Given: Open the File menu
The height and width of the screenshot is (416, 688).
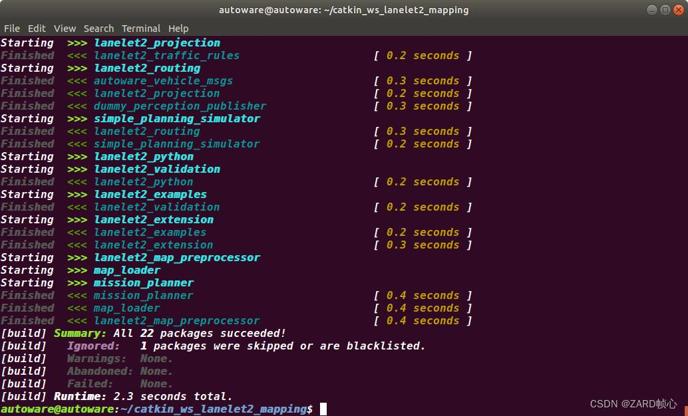Looking at the screenshot, I should pos(12,29).
